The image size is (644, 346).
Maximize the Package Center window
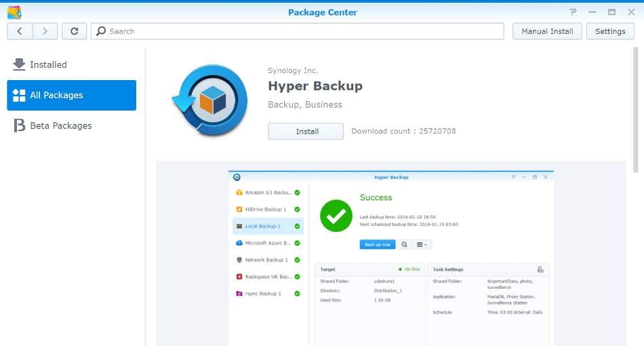click(x=611, y=12)
